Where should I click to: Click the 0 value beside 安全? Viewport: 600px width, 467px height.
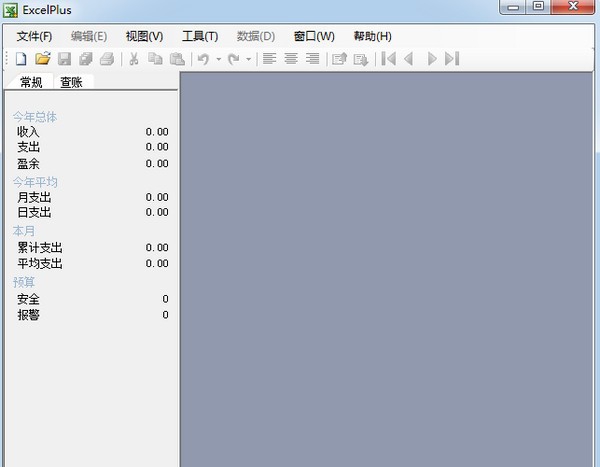click(x=165, y=299)
